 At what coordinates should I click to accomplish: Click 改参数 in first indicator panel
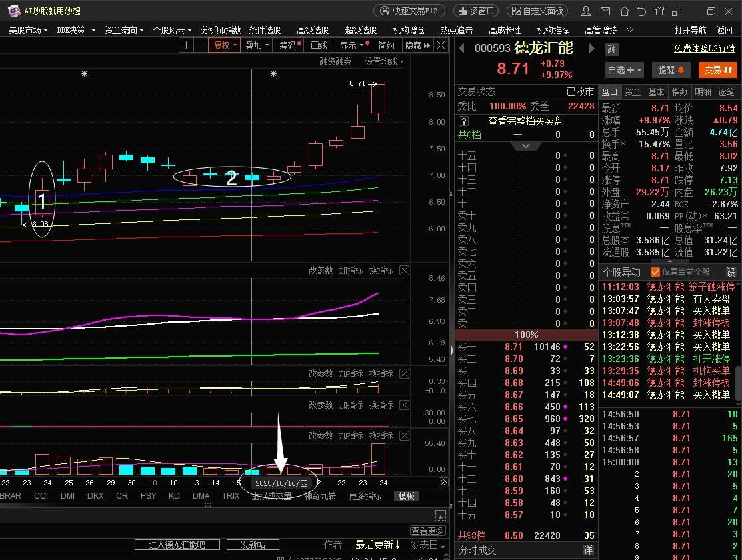click(x=321, y=270)
